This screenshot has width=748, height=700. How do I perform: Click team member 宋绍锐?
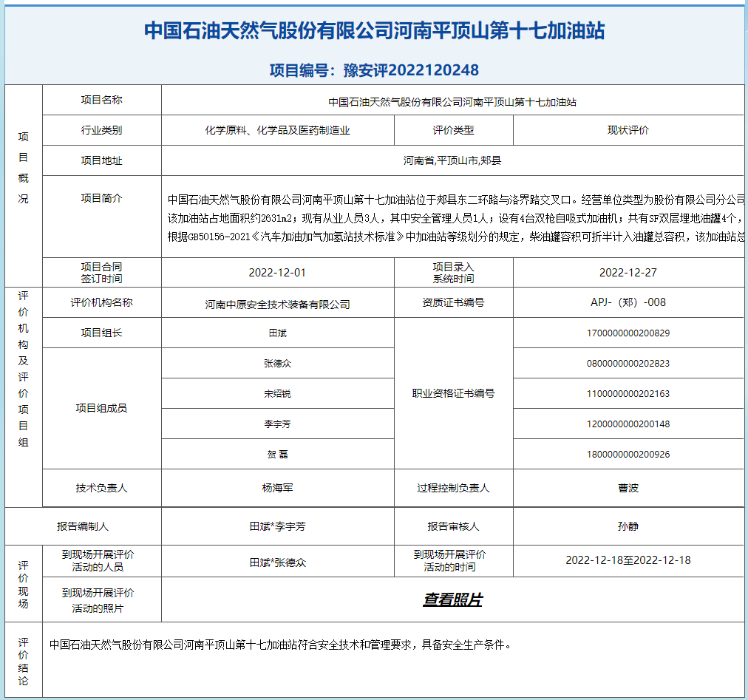[278, 394]
